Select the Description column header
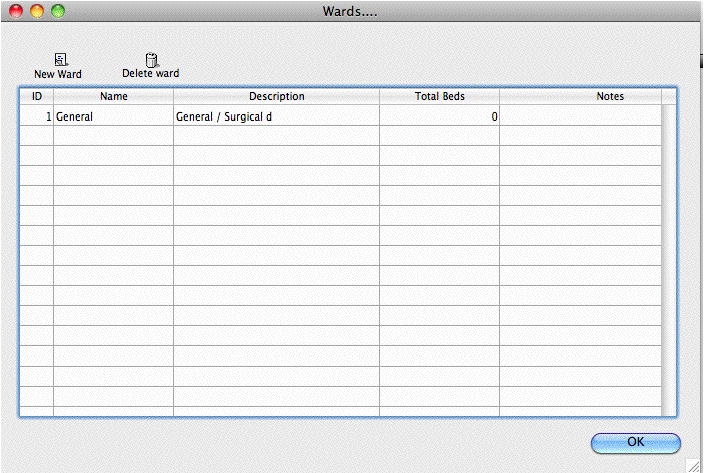Screen dimensions: 705x473 click(276, 97)
